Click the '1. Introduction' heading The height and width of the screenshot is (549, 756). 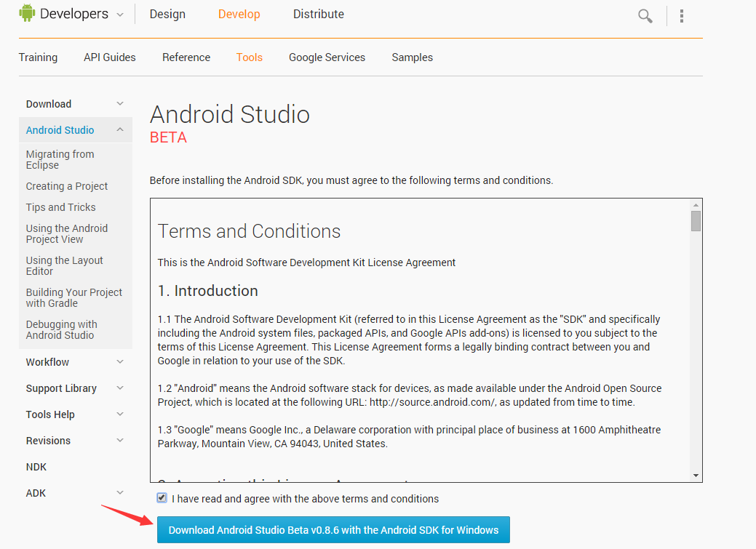point(208,291)
